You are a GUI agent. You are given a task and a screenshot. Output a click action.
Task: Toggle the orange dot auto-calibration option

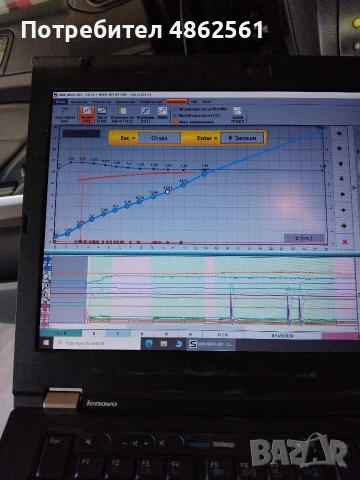193,122
